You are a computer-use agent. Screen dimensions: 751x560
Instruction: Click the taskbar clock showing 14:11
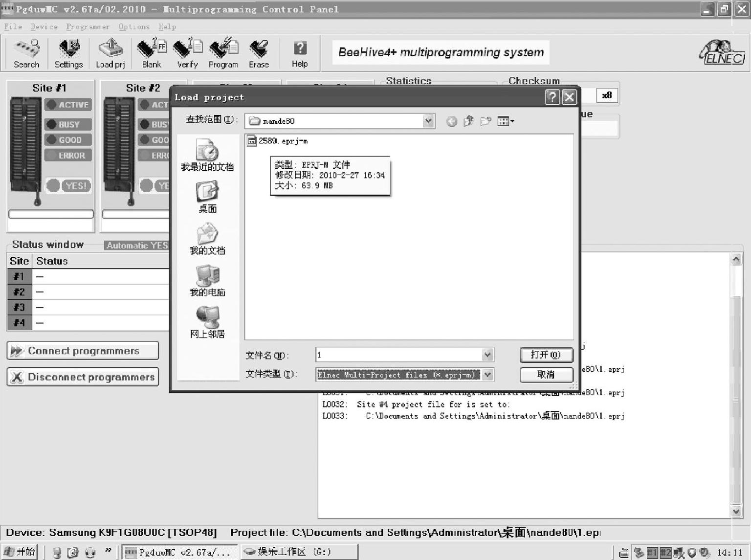coord(730,553)
